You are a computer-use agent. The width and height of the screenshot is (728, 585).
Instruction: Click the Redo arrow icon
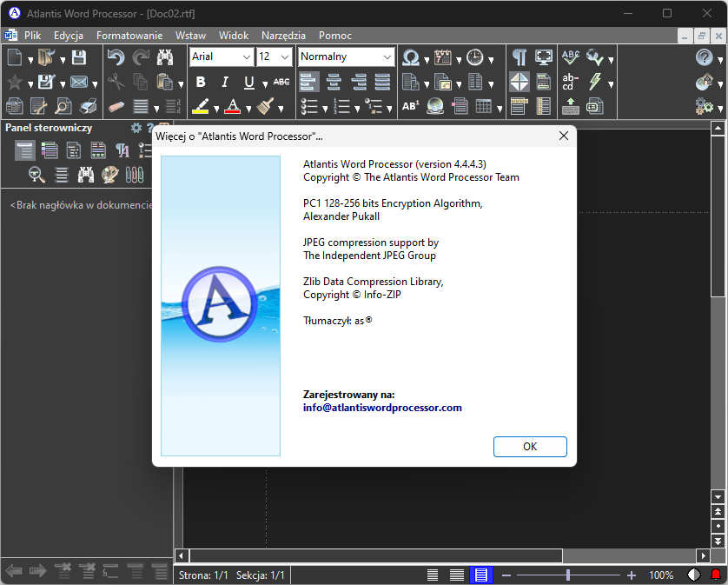tap(140, 57)
